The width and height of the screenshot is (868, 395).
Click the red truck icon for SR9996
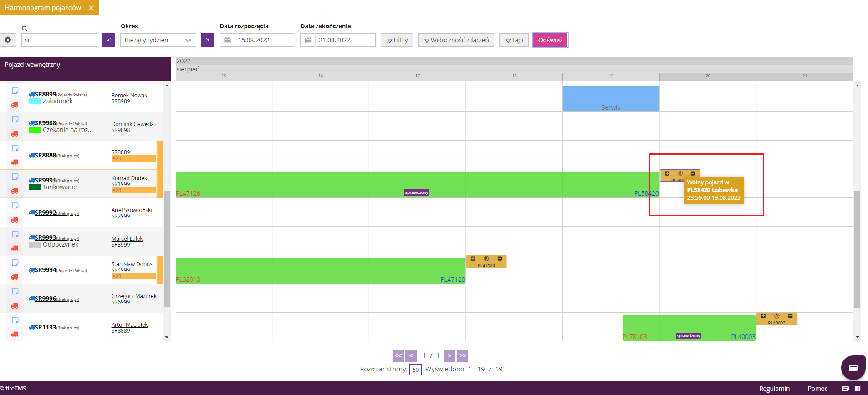click(15, 306)
